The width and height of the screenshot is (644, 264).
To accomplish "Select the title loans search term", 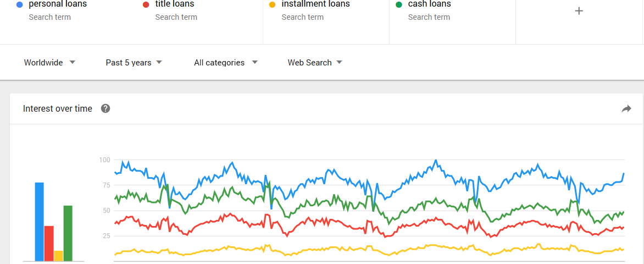I will (x=175, y=4).
